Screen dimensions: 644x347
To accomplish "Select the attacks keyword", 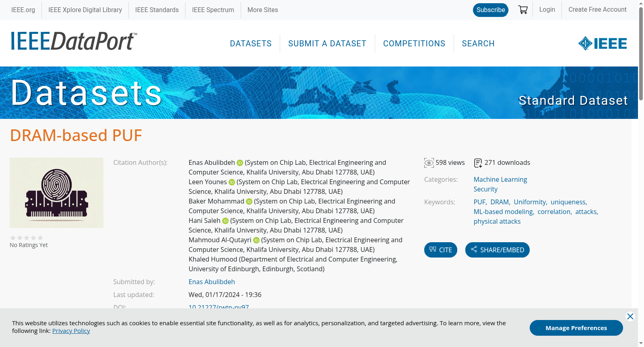I will (586, 212).
